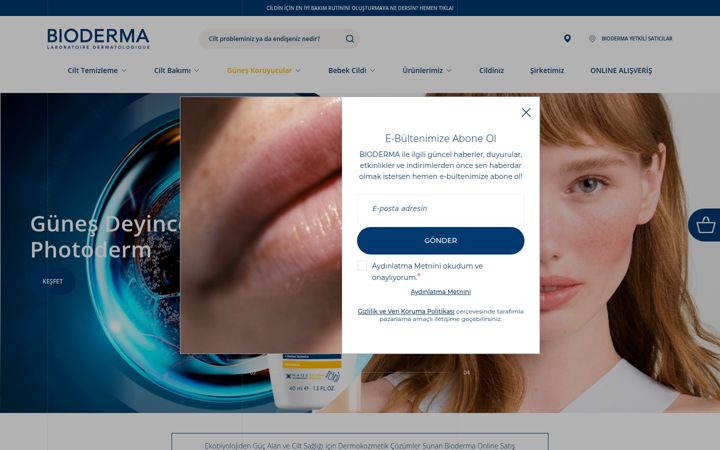Click the BIODERMA YETKİLİ SATICILAR link

click(636, 39)
